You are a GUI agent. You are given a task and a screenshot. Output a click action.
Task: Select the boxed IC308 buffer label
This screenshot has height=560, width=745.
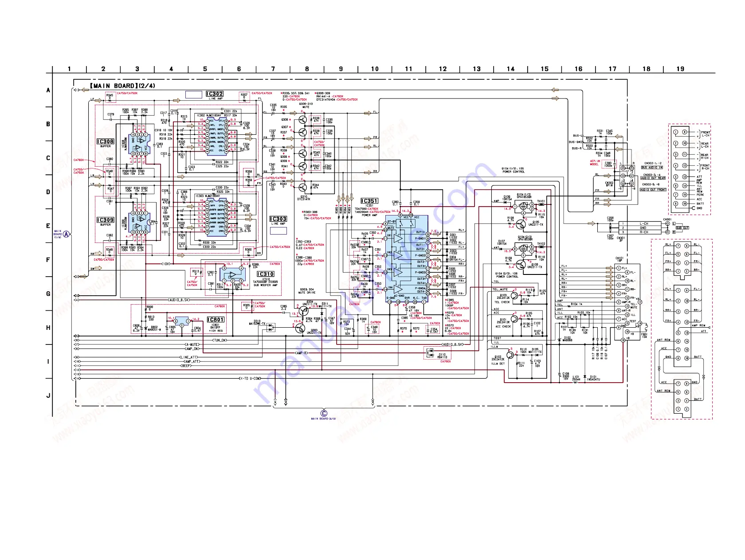click(106, 142)
